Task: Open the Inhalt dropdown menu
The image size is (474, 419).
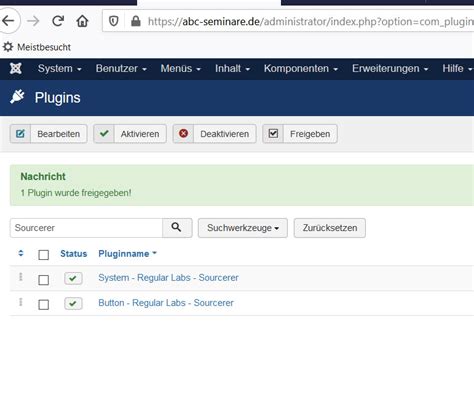Action: [232, 69]
